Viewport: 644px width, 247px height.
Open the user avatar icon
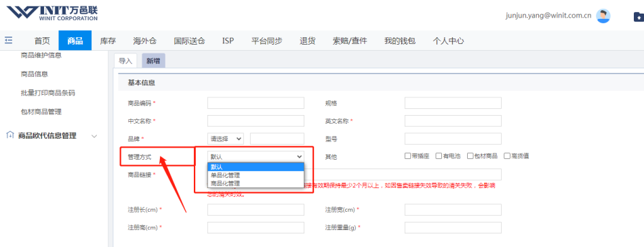click(x=603, y=16)
